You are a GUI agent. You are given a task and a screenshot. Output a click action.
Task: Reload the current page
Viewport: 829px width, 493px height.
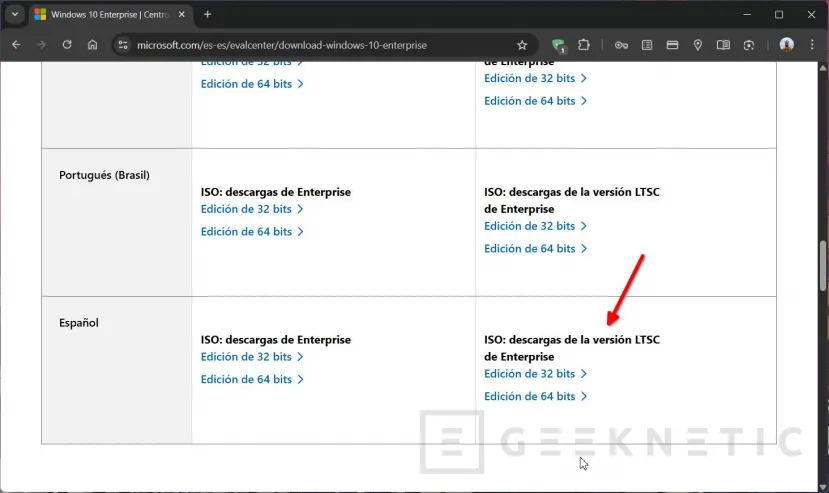67,45
